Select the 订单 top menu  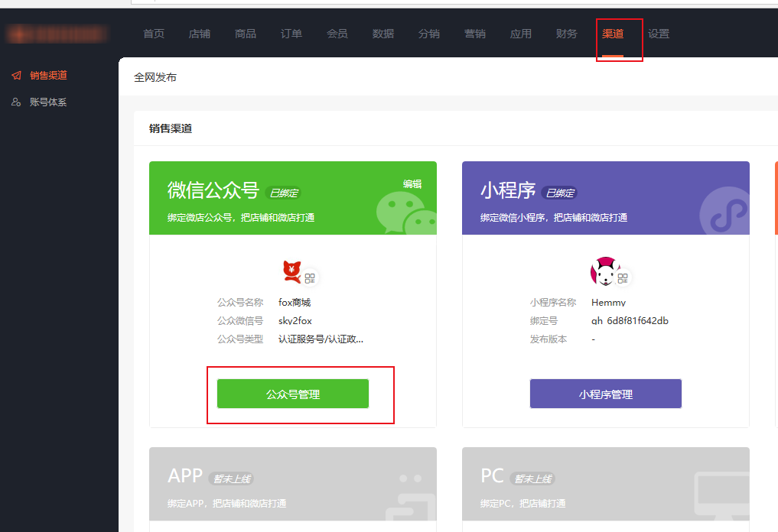tap(291, 34)
